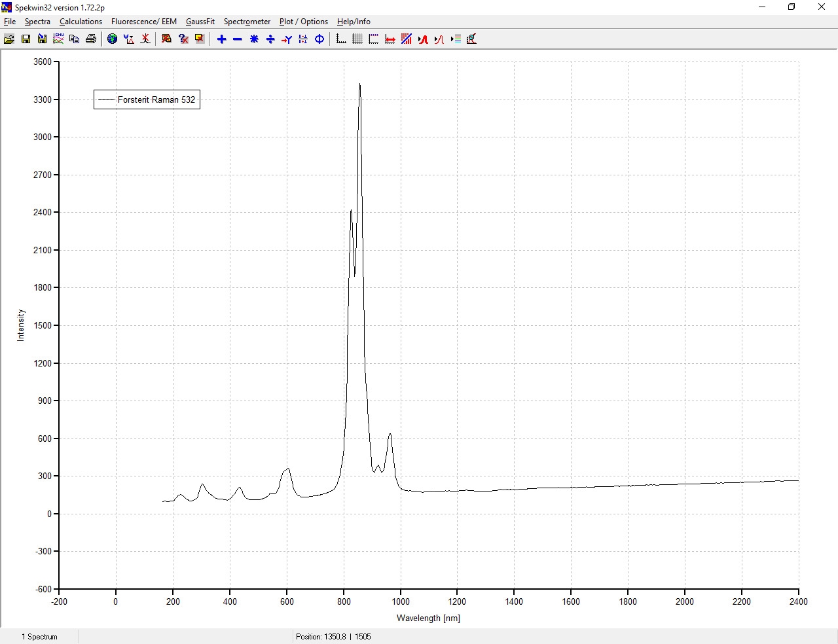Image resolution: width=838 pixels, height=644 pixels.
Task: Click the Forsterit Raman 532 legend entry
Action: (156, 100)
